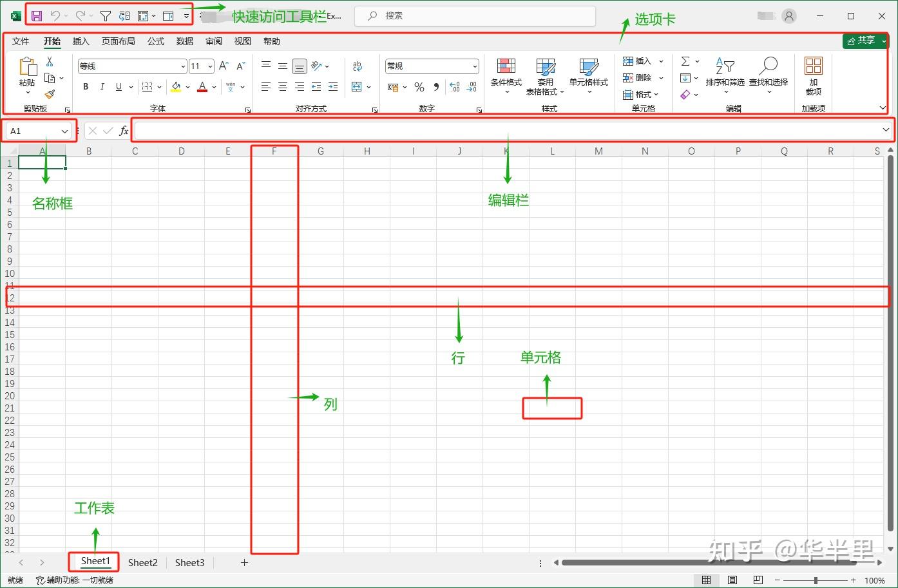The height and width of the screenshot is (588, 898).
Task: Click the 搜索 search box
Action: [475, 15]
